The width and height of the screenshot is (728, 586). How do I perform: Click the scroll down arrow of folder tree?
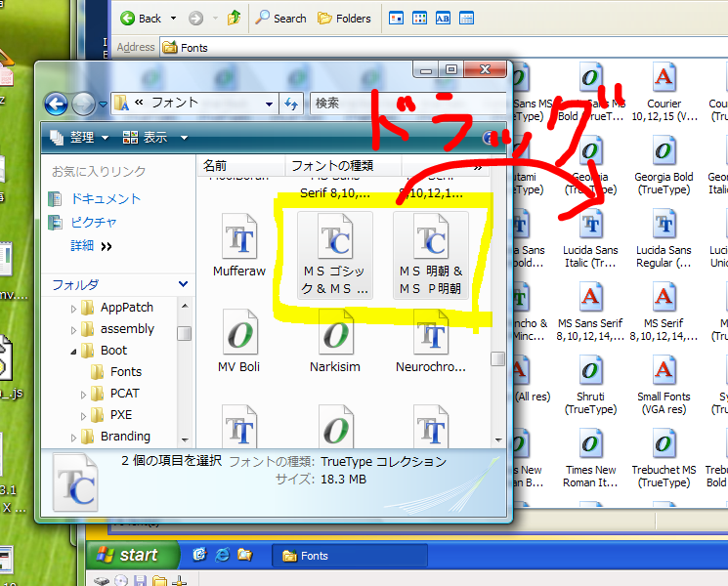point(185,439)
